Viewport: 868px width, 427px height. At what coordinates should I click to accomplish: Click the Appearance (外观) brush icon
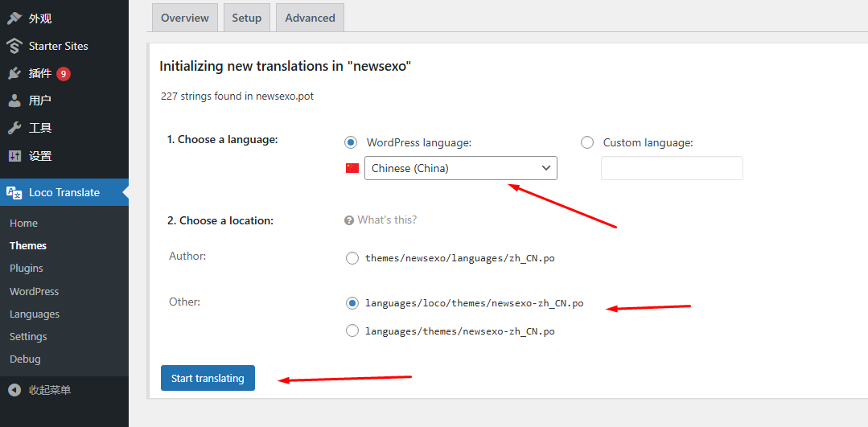point(14,18)
